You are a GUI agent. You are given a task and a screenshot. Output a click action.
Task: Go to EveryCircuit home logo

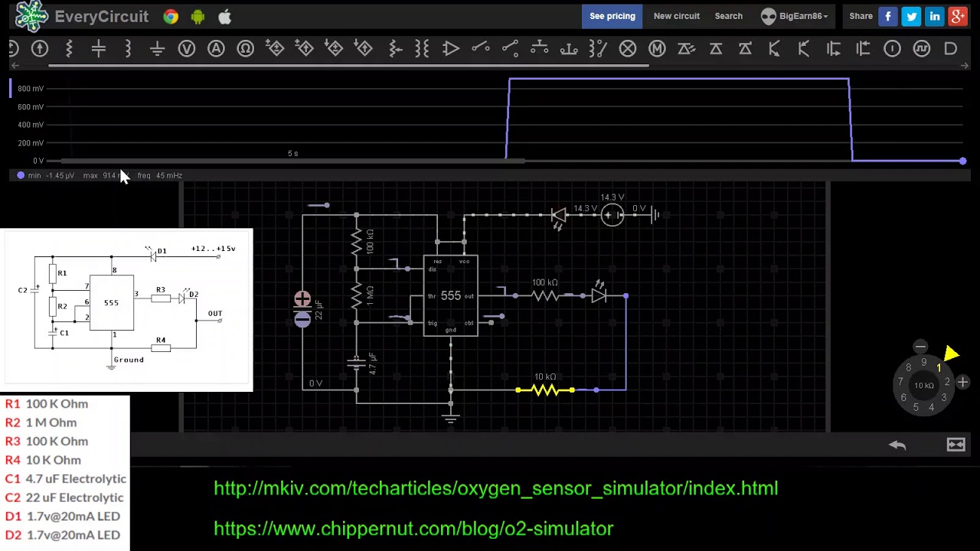[83, 16]
